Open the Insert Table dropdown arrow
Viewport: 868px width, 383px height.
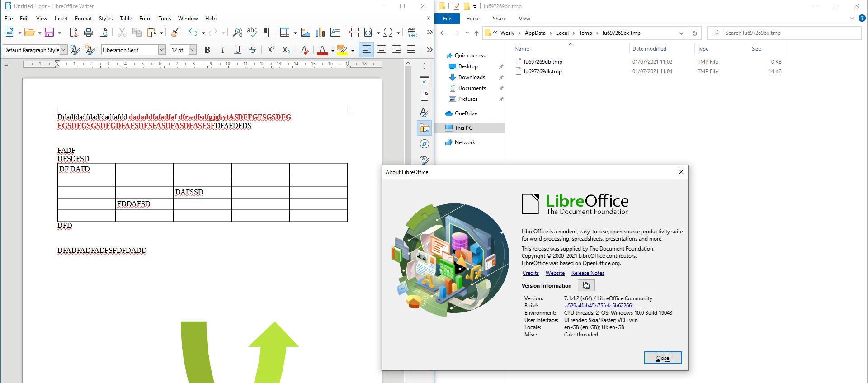(295, 33)
